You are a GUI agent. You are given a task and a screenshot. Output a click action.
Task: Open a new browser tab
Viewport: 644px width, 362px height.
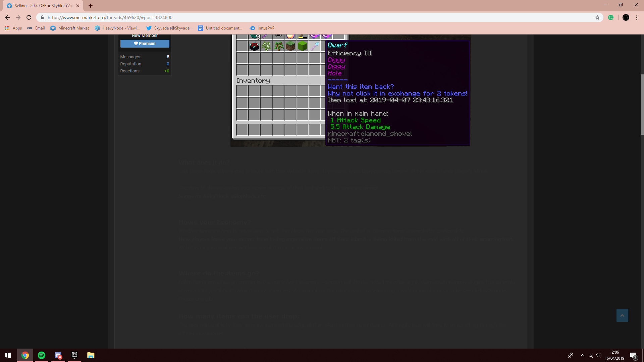click(91, 6)
